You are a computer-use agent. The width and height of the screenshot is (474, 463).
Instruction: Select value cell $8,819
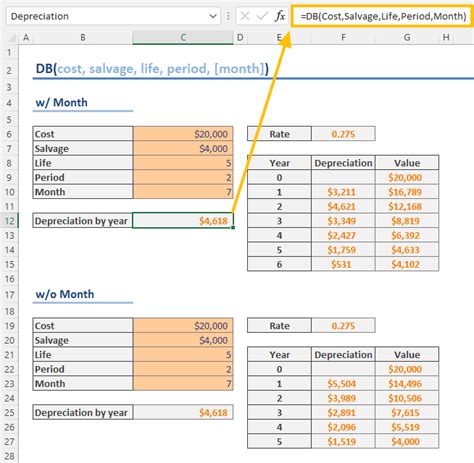pyautogui.click(x=407, y=221)
